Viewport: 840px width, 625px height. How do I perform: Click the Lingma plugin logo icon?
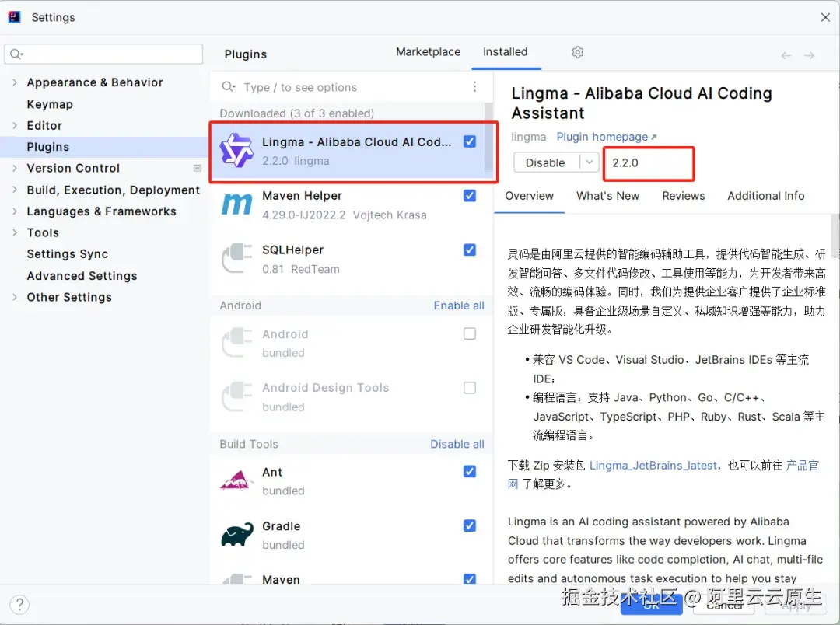click(236, 151)
